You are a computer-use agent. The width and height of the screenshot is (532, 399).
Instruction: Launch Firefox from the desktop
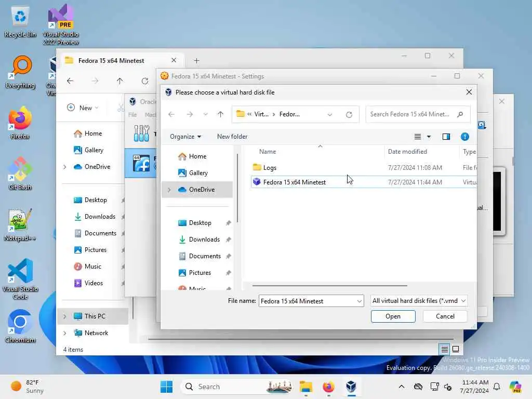(20, 123)
